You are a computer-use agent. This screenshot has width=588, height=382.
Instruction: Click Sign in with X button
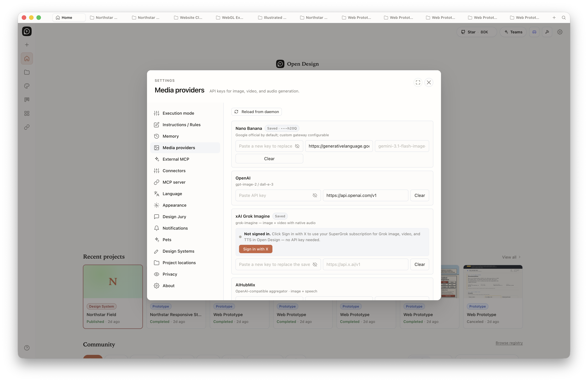(255, 249)
